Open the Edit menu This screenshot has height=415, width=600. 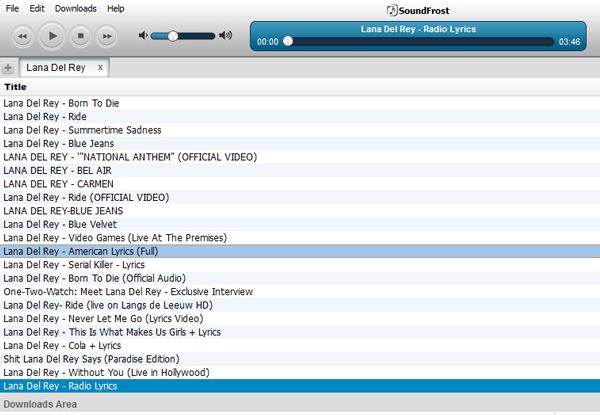36,8
